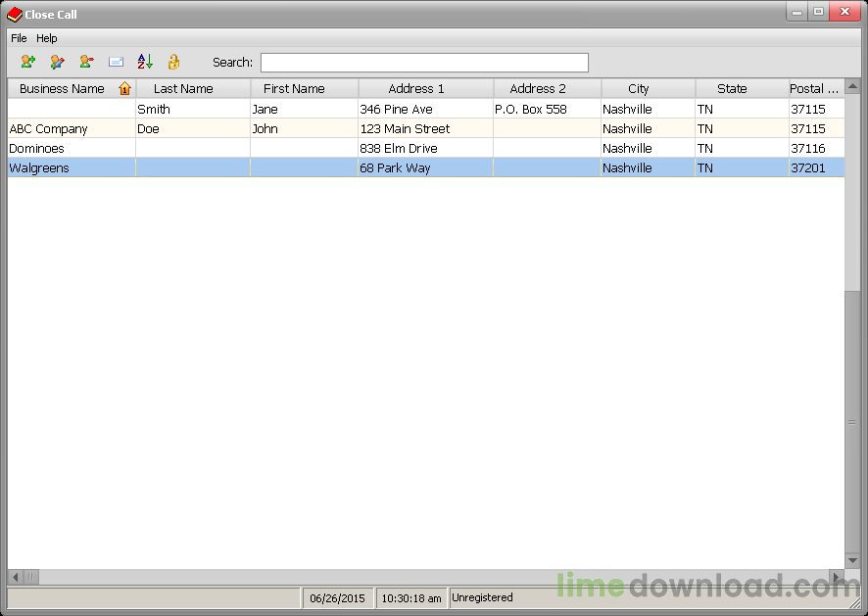Click the vertical scrollbar down arrow
Viewport: 868px width, 616px height.
click(x=852, y=560)
